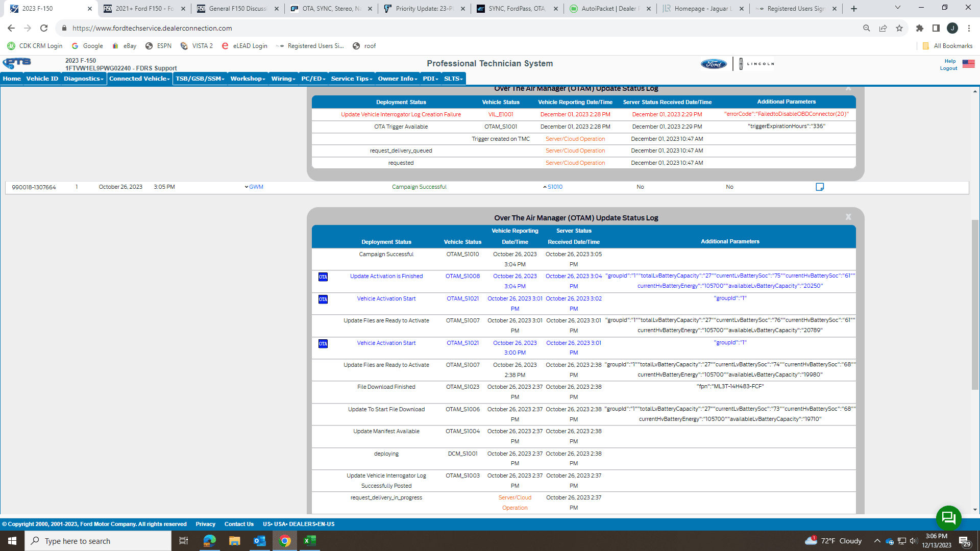Viewport: 980px width, 551px height.
Task: Open File Explorer from the taskbar
Action: click(234, 541)
